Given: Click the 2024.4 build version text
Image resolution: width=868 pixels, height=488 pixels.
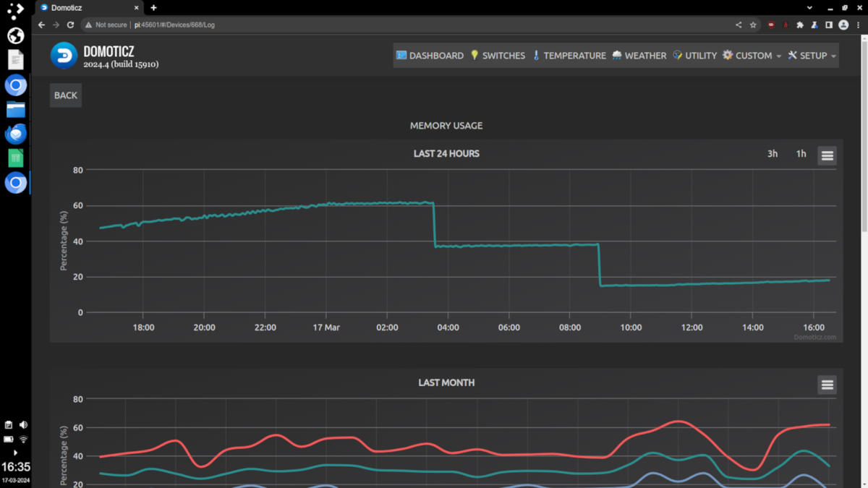Looking at the screenshot, I should 121,64.
